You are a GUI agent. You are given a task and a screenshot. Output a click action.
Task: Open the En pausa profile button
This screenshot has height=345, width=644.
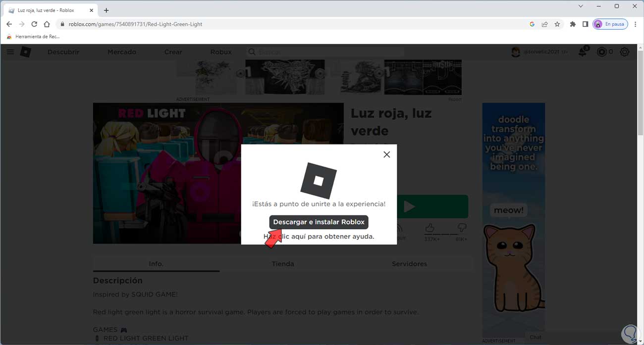pos(610,24)
